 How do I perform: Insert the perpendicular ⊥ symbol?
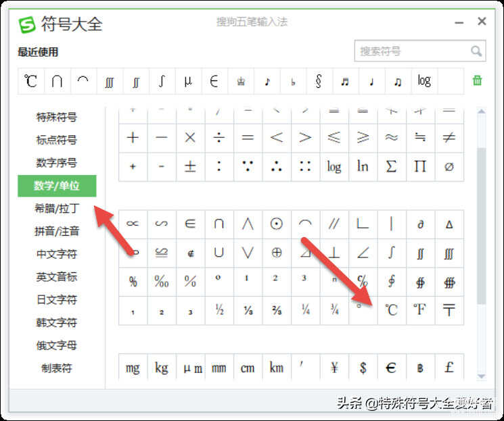[334, 253]
